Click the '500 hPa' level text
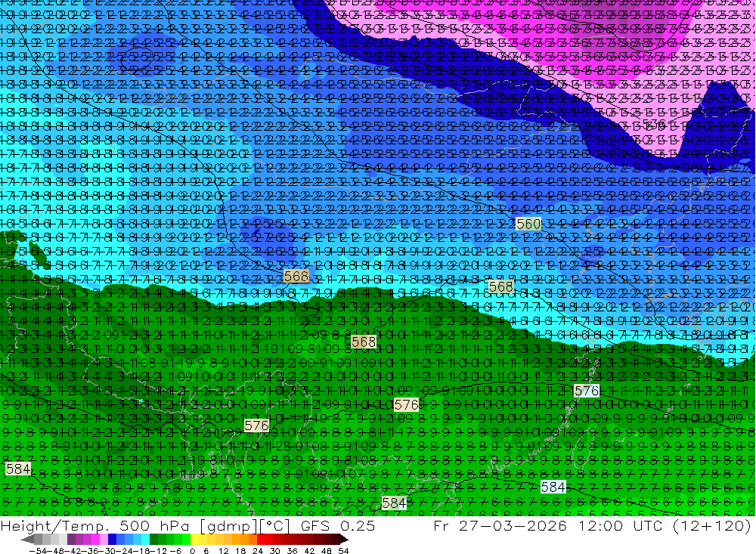This screenshot has height=554, width=756. [154, 526]
